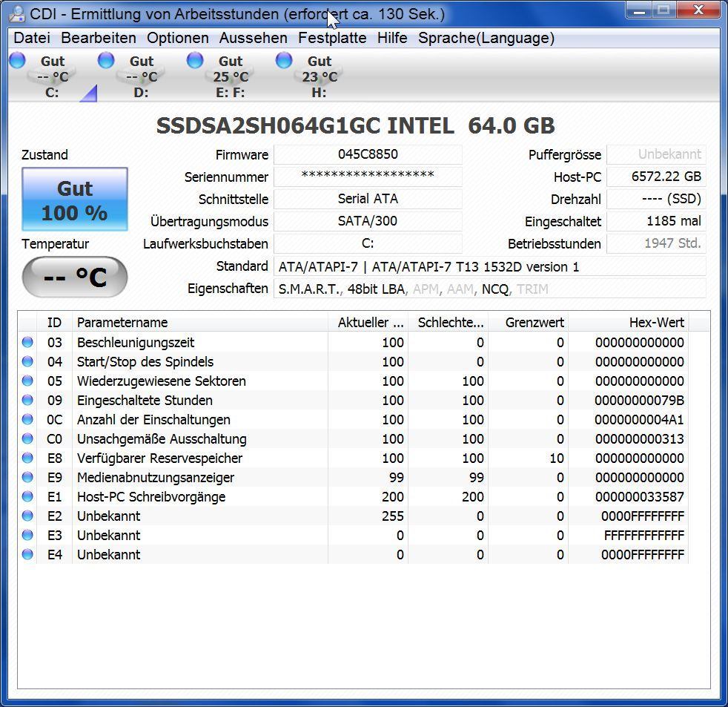Open the Aussehen menu

[x=253, y=38]
